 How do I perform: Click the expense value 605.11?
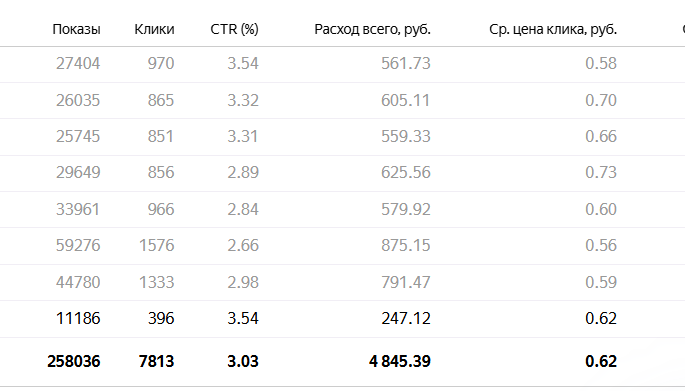(406, 100)
